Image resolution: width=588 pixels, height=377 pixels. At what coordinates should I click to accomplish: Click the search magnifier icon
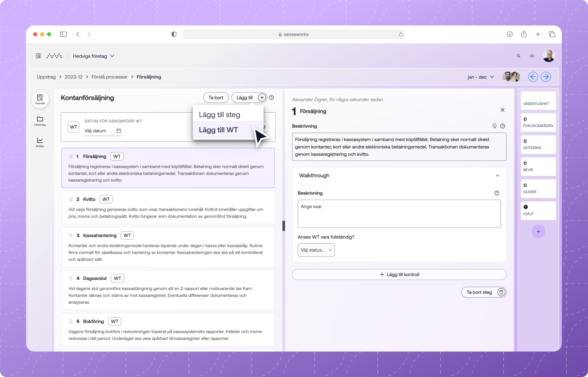(518, 56)
